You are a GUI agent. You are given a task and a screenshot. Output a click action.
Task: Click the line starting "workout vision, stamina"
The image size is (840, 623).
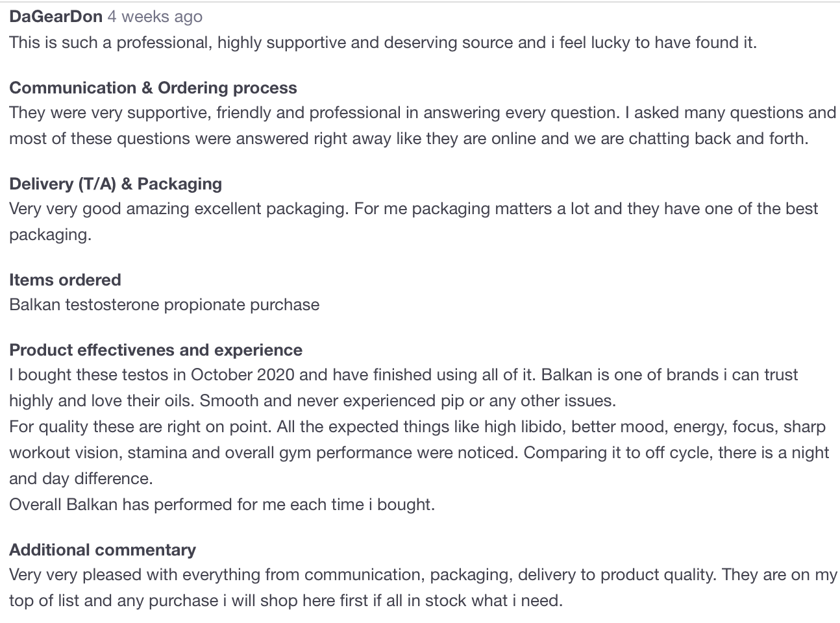419,453
